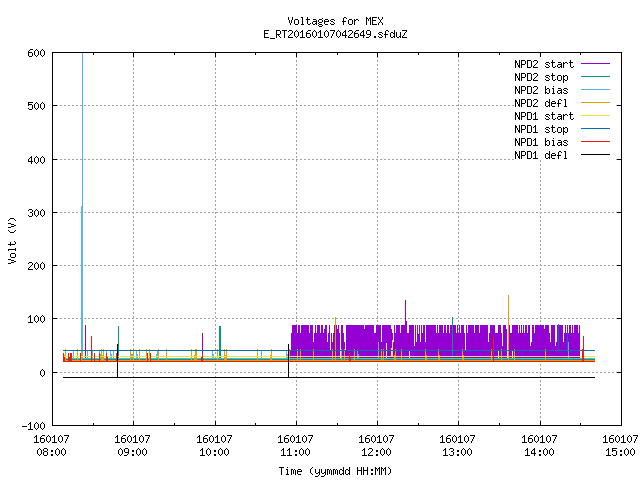Click the x-axis tick 160107 15:00

click(620, 446)
